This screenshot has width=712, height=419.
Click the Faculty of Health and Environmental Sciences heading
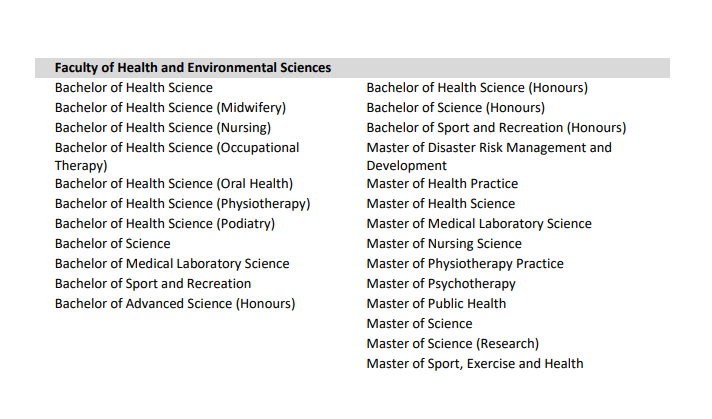pos(192,68)
